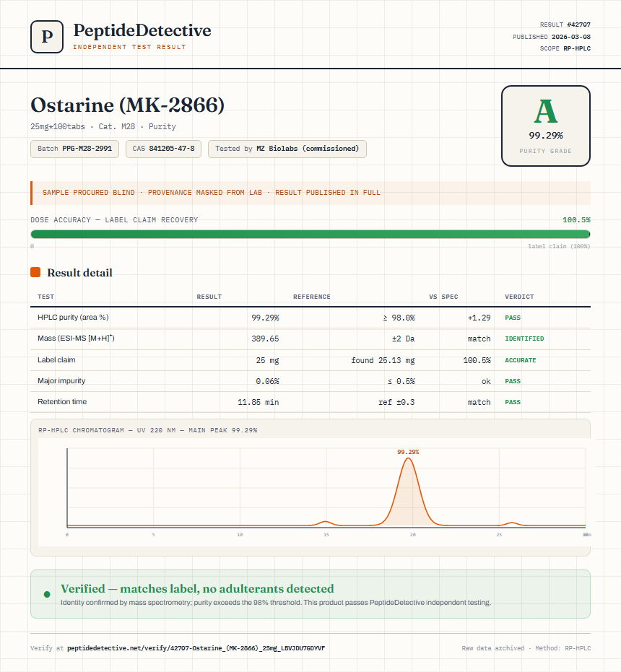Viewport: 621px width, 672px height.
Task: Click the 25mg*100tabs · Cat. M28 subtitle
Action: pyautogui.click(x=103, y=126)
